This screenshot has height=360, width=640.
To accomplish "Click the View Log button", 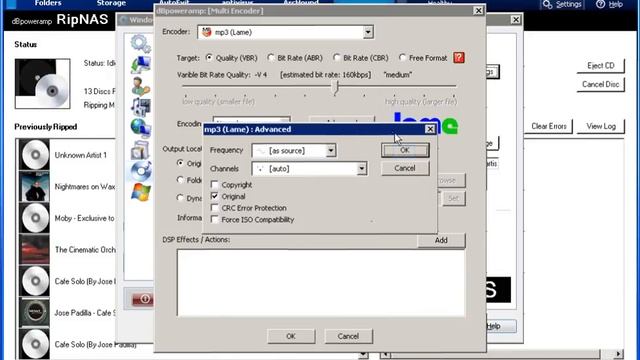I will coord(601,126).
